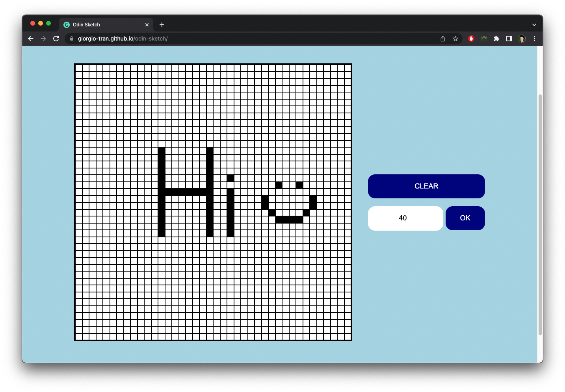The width and height of the screenshot is (565, 392).
Task: Click the black dot of the letter i
Action: click(230, 178)
